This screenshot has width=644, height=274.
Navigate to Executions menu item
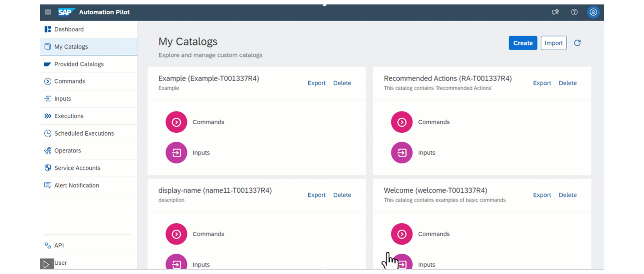(x=89, y=116)
